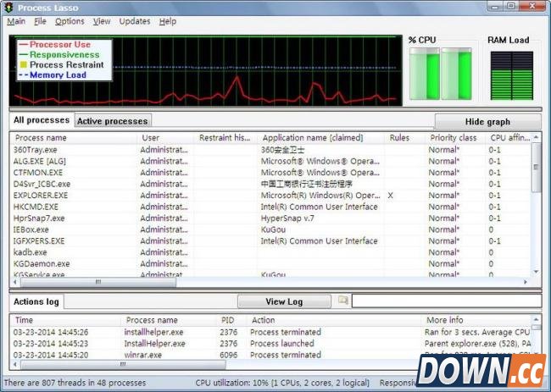Click the Restraint history column header
Image resolution: width=551 pixels, height=392 pixels.
click(225, 138)
